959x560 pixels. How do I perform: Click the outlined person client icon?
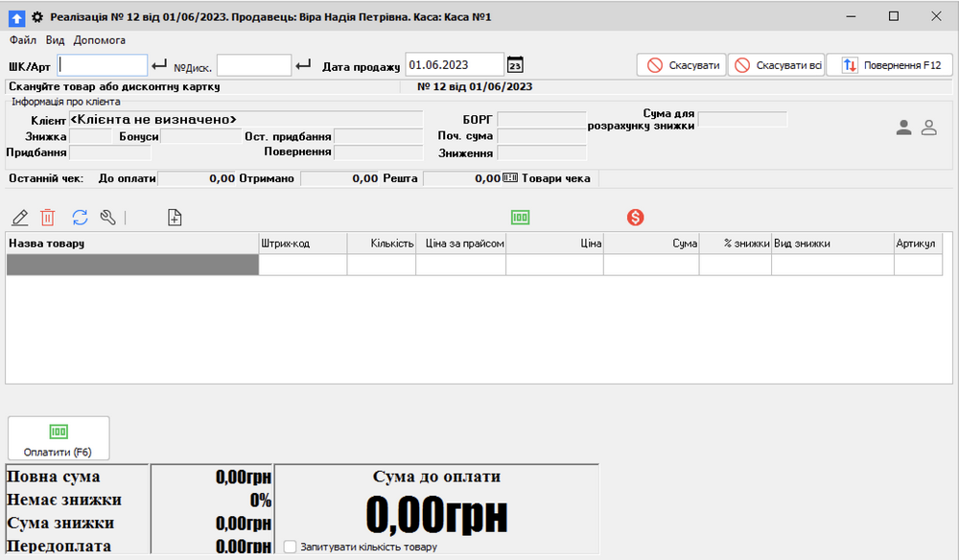tap(928, 128)
